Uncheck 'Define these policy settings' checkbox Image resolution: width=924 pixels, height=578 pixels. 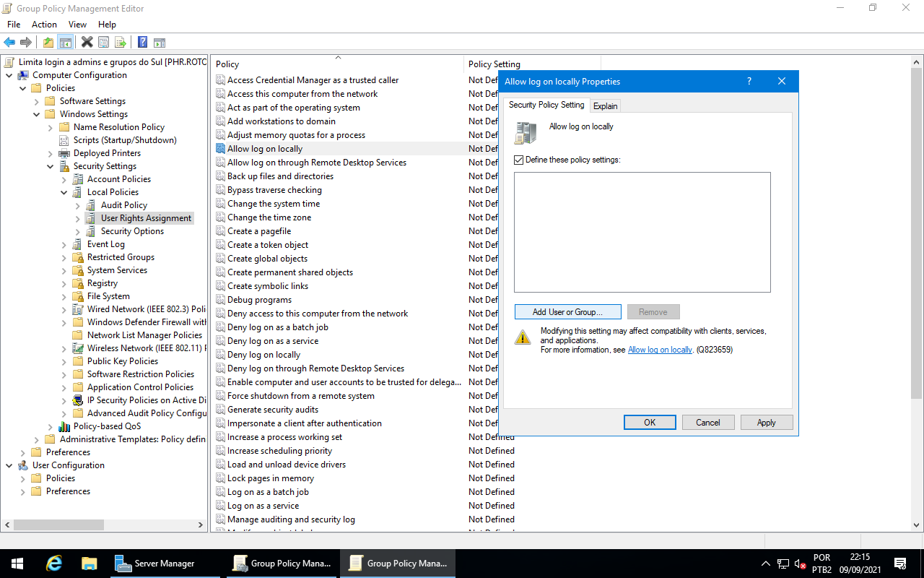tap(518, 159)
